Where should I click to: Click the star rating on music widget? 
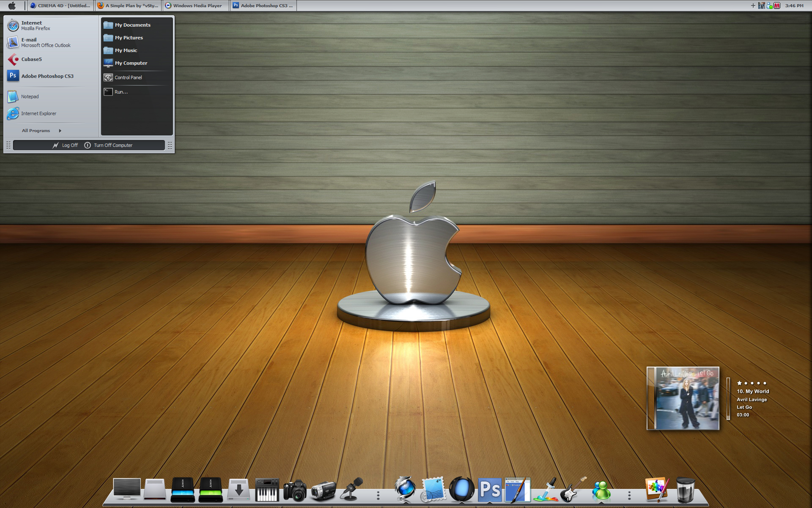[752, 383]
